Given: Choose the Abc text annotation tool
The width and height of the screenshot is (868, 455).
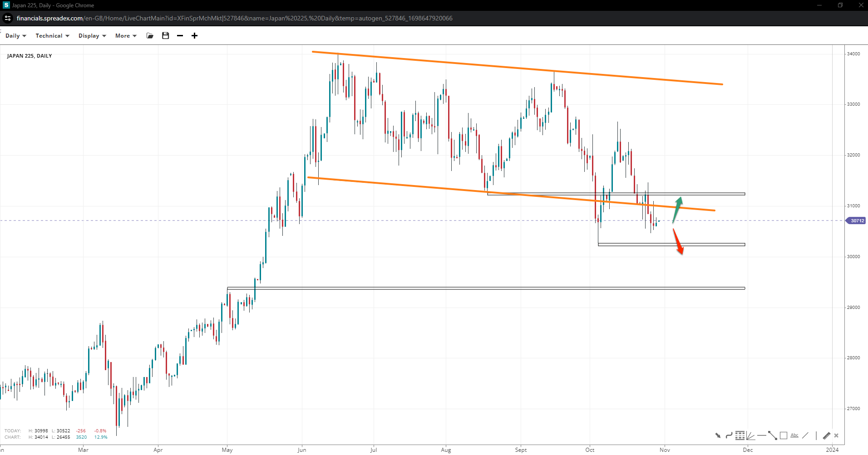Looking at the screenshot, I should click(794, 435).
